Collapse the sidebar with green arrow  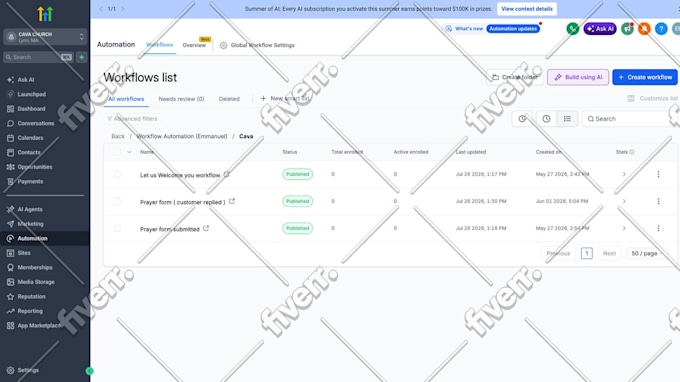89,371
